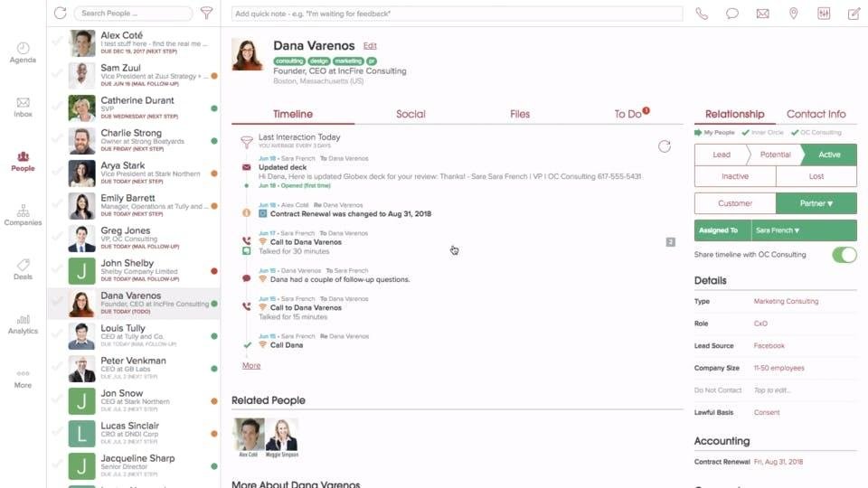Image resolution: width=868 pixels, height=488 pixels.
Task: Open the Sara French assignee dropdown
Action: click(x=804, y=230)
